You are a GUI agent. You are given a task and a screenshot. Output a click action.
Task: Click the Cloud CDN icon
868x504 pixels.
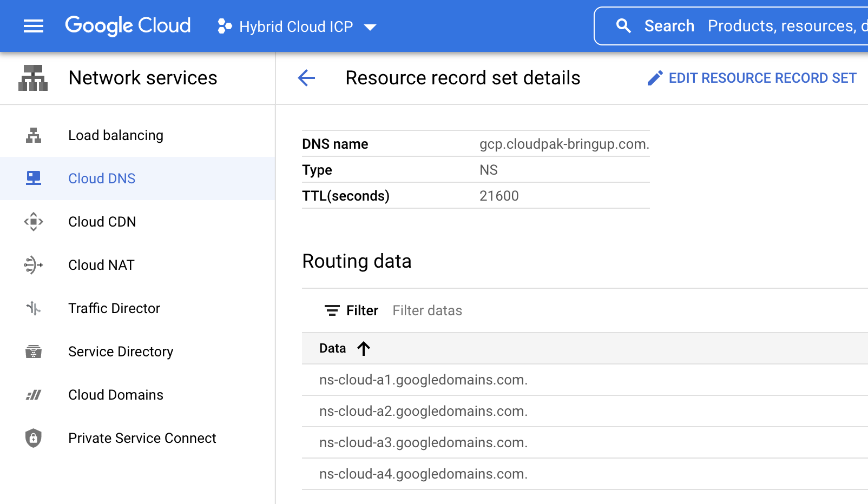[34, 222]
